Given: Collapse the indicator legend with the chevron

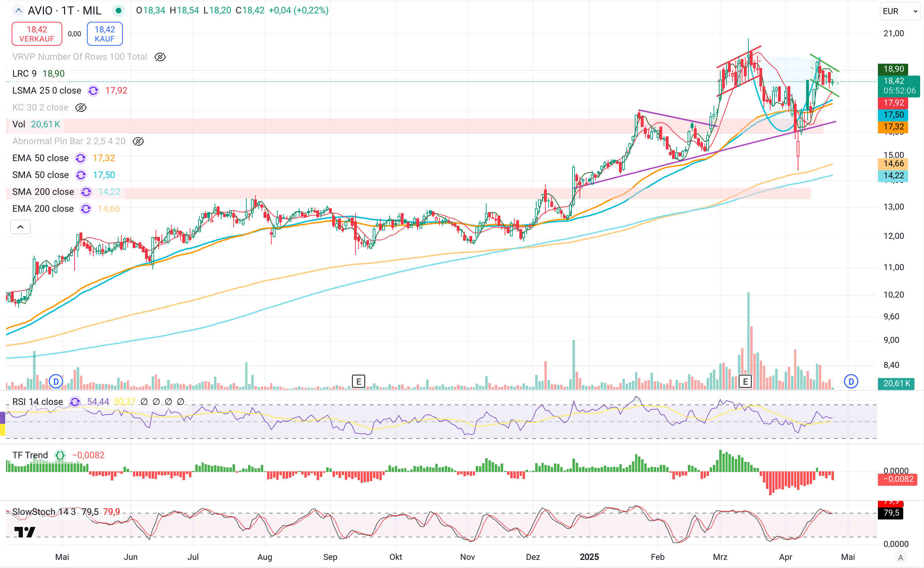Looking at the screenshot, I should tap(20, 227).
